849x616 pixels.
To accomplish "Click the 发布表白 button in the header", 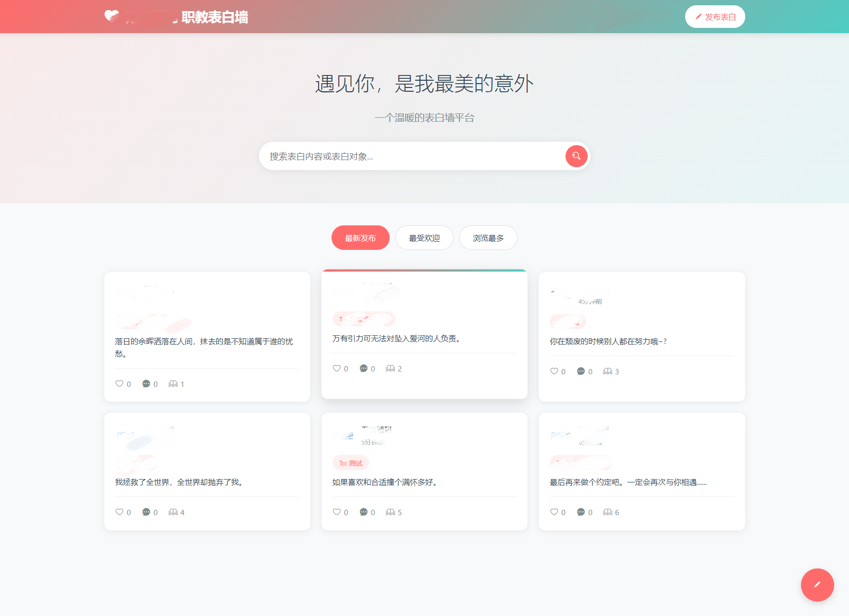I will (715, 16).
